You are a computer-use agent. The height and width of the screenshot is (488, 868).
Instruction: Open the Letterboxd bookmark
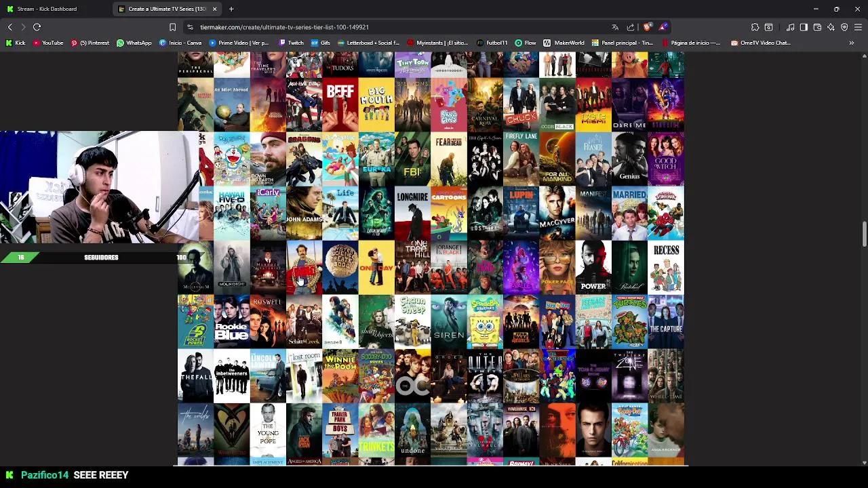click(370, 43)
